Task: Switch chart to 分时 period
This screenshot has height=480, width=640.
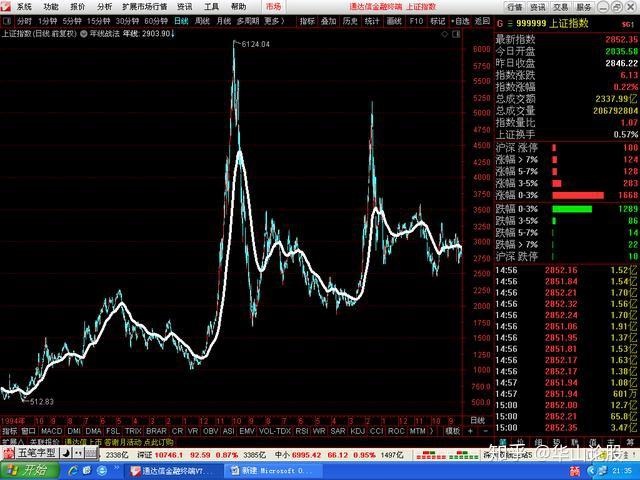Action: pos(24,21)
